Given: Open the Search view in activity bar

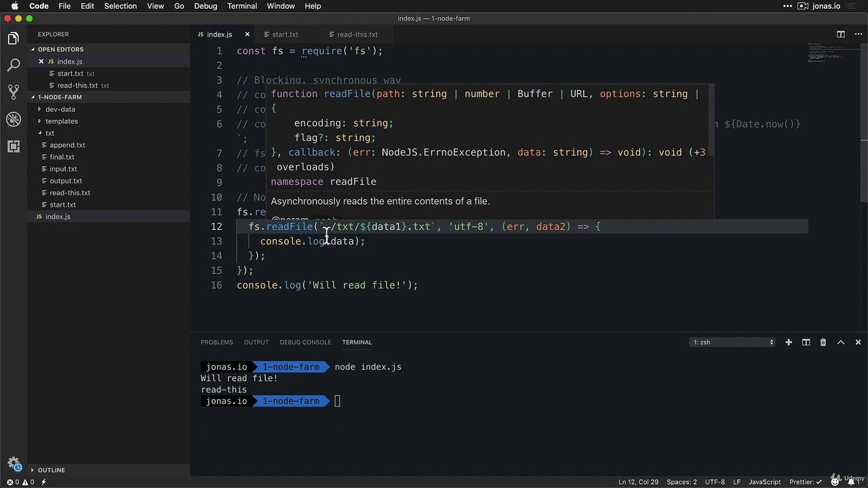Looking at the screenshot, I should (13, 66).
